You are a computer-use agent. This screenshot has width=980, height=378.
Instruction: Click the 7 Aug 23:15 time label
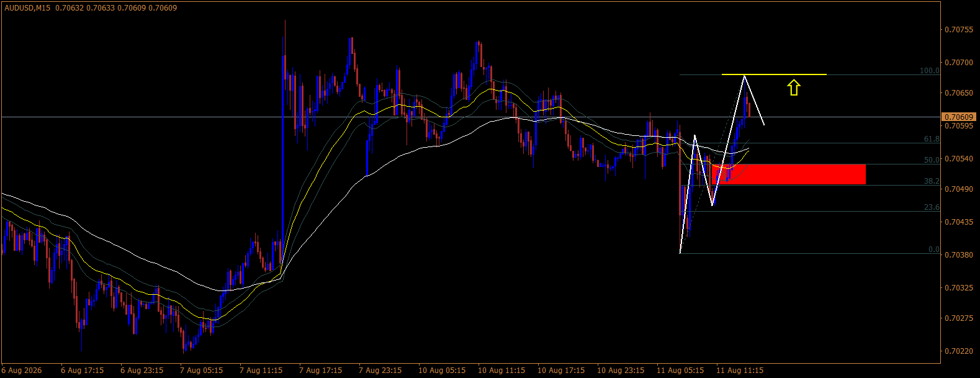(380, 371)
